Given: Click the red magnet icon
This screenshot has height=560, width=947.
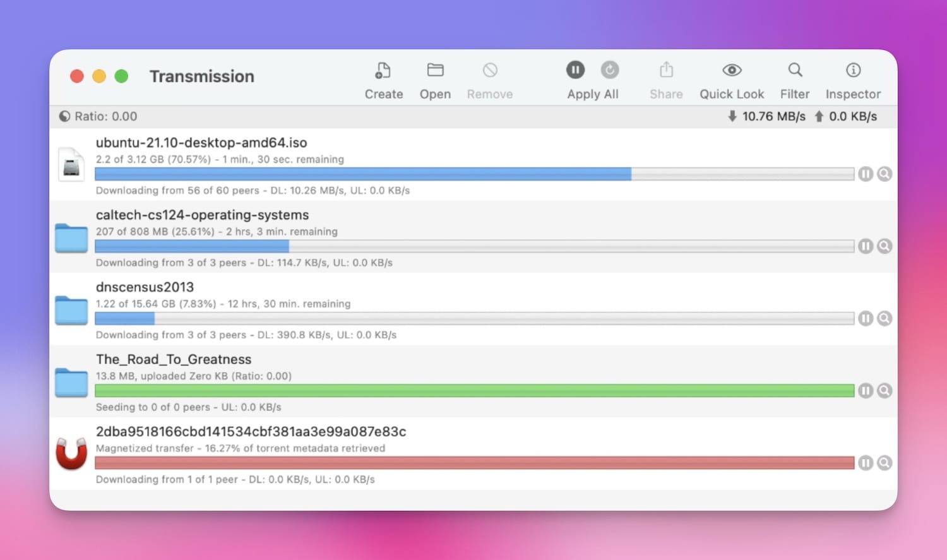Looking at the screenshot, I should coord(71,454).
